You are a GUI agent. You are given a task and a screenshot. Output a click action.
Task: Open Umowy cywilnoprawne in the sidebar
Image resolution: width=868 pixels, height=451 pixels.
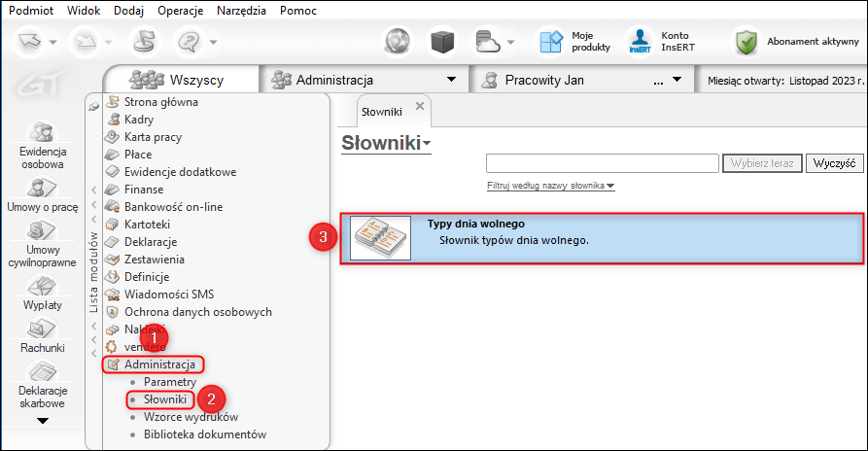click(43, 245)
